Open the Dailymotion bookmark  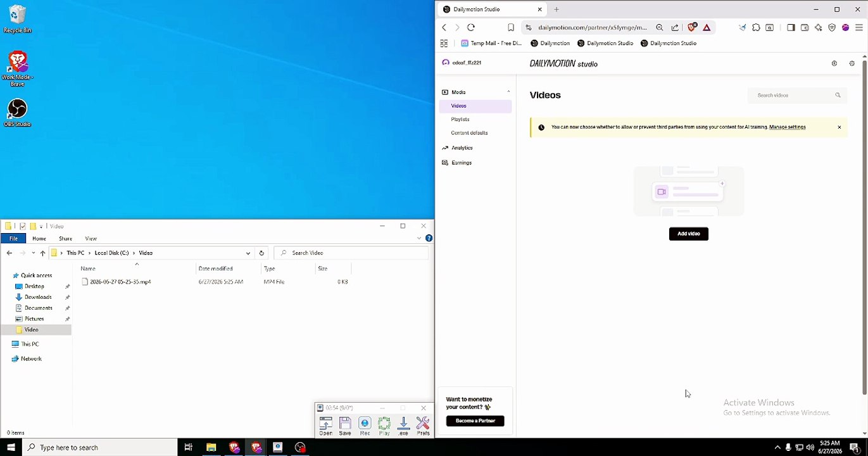pyautogui.click(x=550, y=43)
